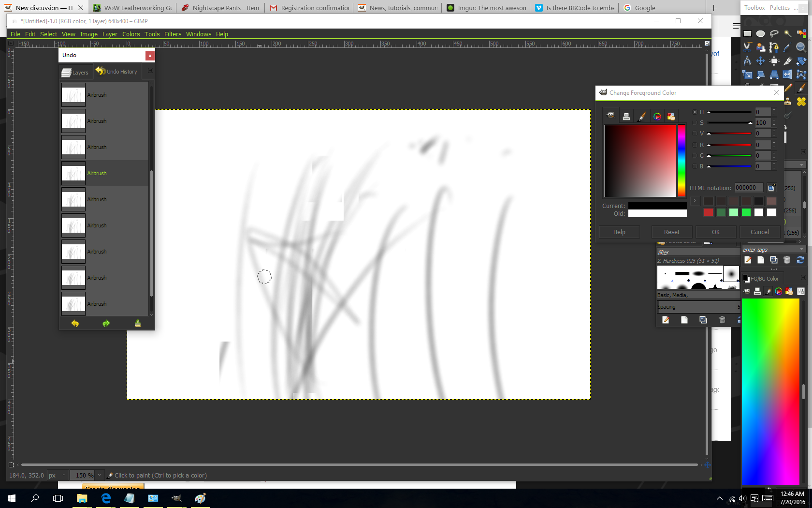Select the Scale tool
Screen dimensions: 812x508
(747, 74)
